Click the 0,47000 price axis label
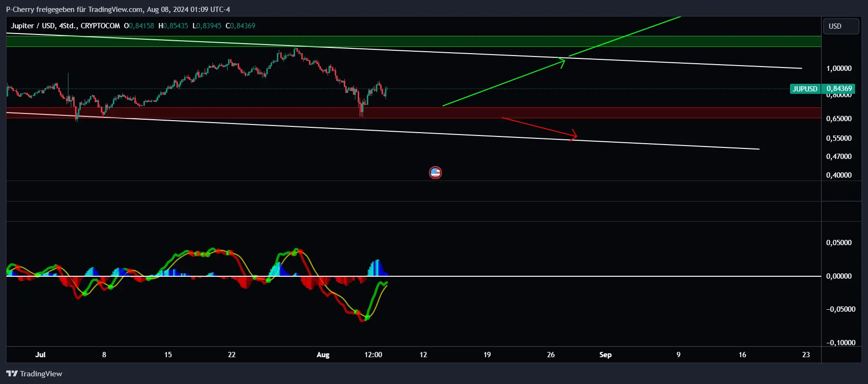The width and height of the screenshot is (868, 384). pos(839,157)
